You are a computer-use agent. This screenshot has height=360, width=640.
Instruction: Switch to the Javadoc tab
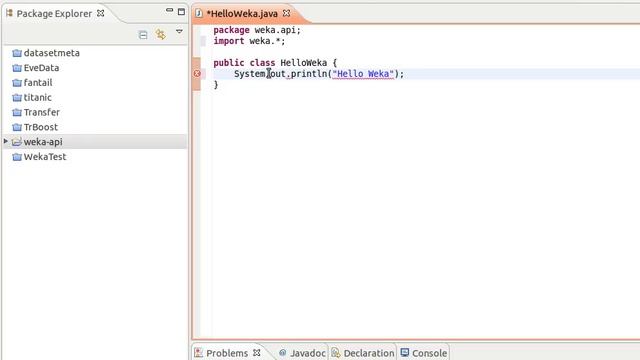click(308, 353)
